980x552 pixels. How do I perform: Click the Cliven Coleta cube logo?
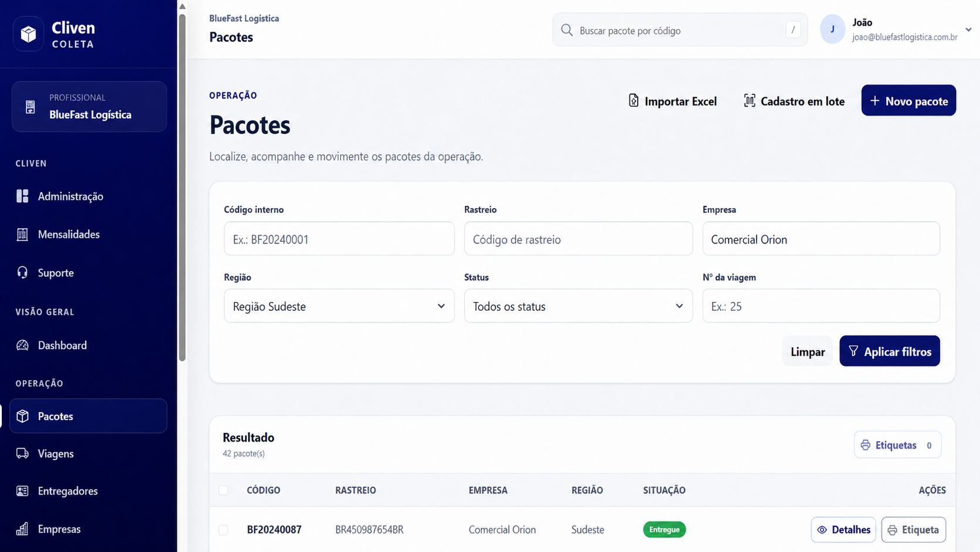click(28, 34)
